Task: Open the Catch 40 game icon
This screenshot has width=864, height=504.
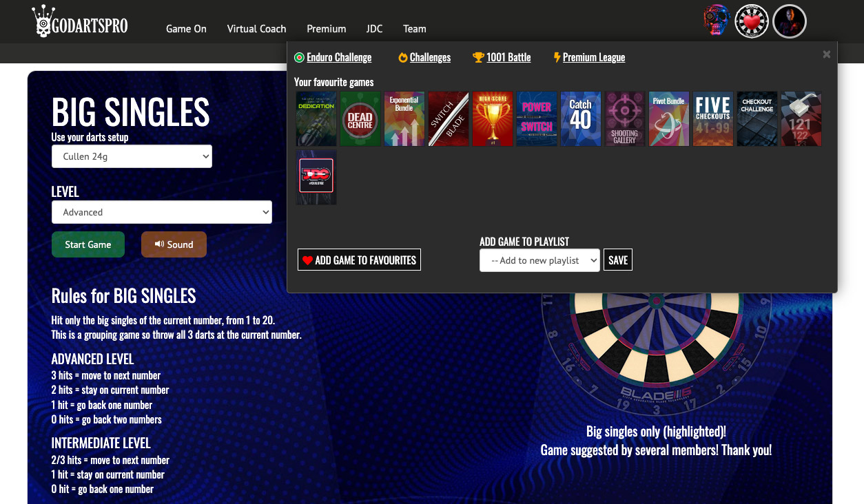Action: [x=580, y=118]
